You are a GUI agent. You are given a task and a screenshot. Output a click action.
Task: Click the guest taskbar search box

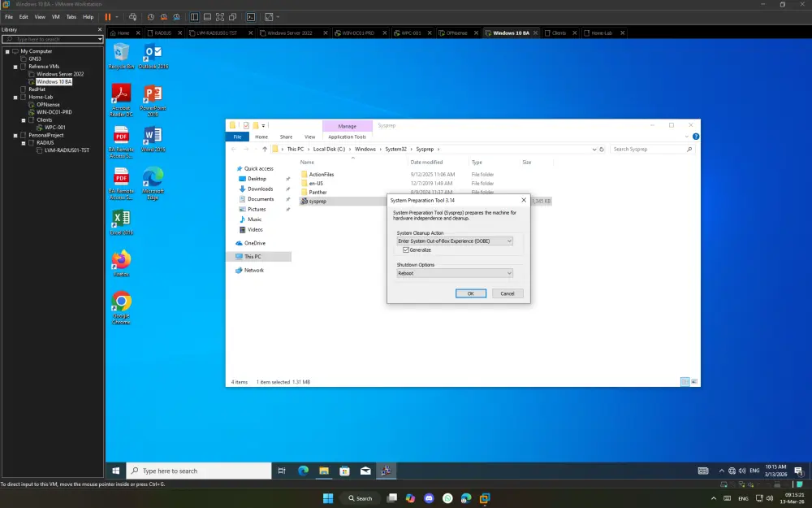point(199,471)
